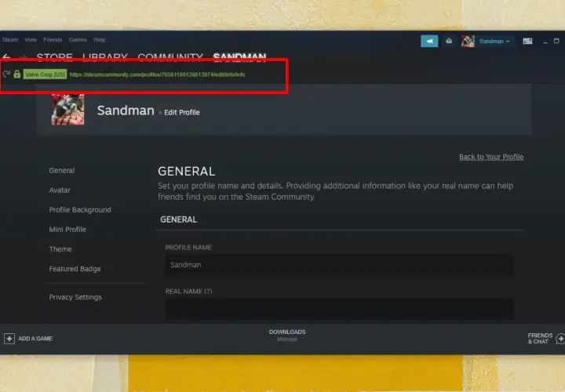Click the steamcommunity URL in address bar
The height and width of the screenshot is (392, 565).
click(157, 74)
